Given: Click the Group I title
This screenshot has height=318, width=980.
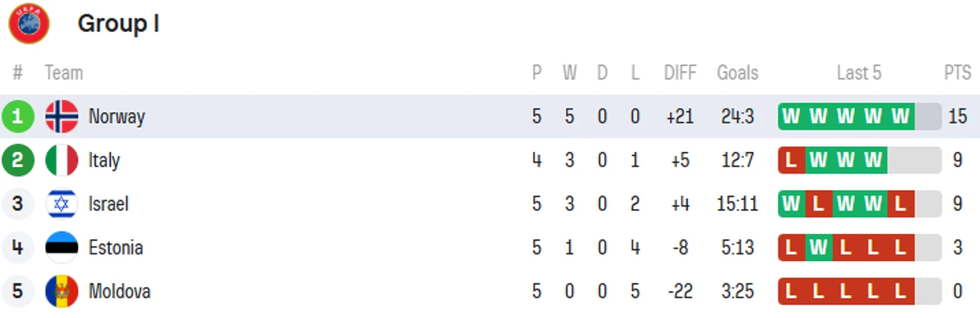Looking at the screenshot, I should pos(118,23).
